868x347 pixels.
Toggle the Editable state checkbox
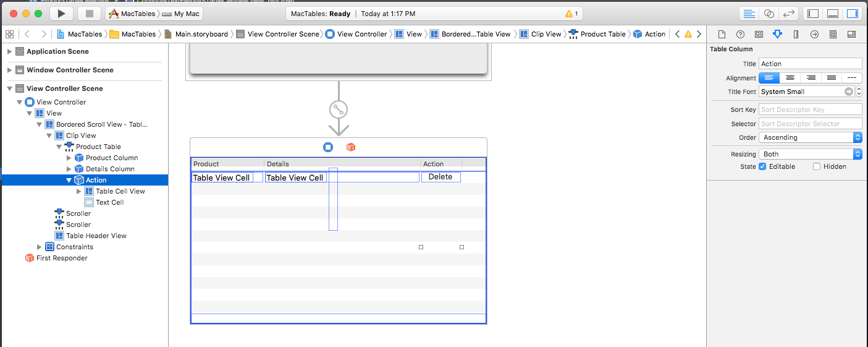(762, 166)
